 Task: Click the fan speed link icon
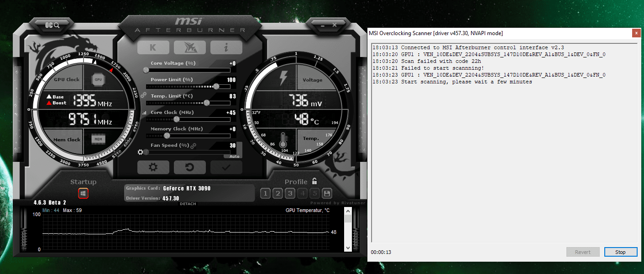pos(193,145)
